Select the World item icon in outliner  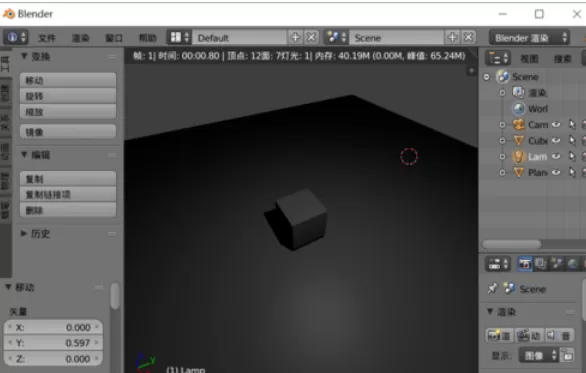tap(519, 108)
